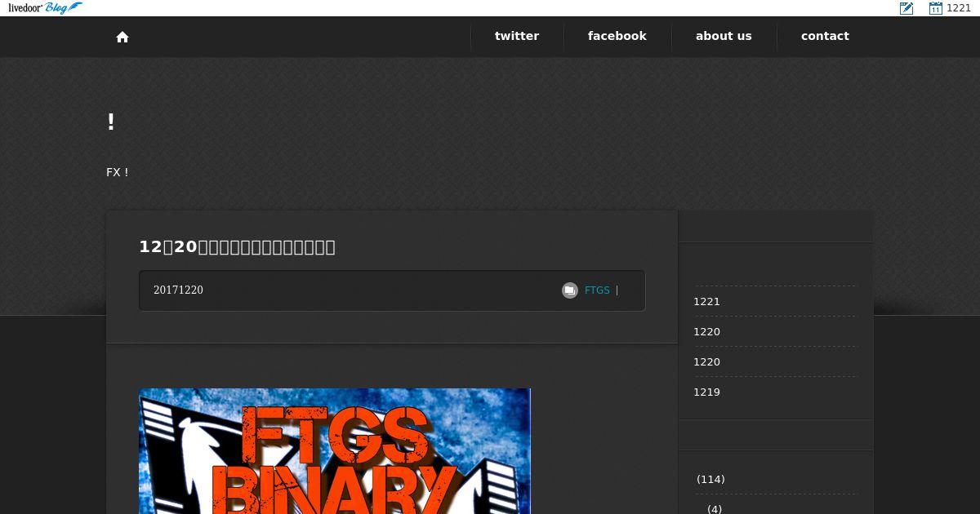This screenshot has width=980, height=514.
Task: Open the write-post pencil icon
Action: (906, 8)
